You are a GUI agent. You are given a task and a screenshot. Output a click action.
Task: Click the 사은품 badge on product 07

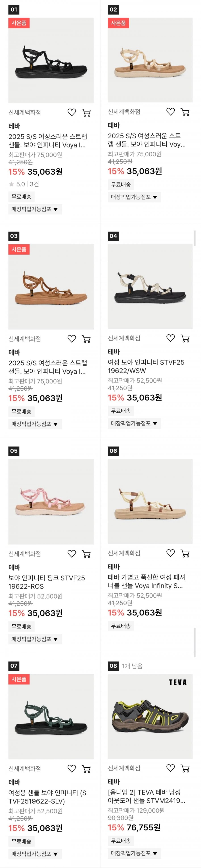(x=19, y=679)
